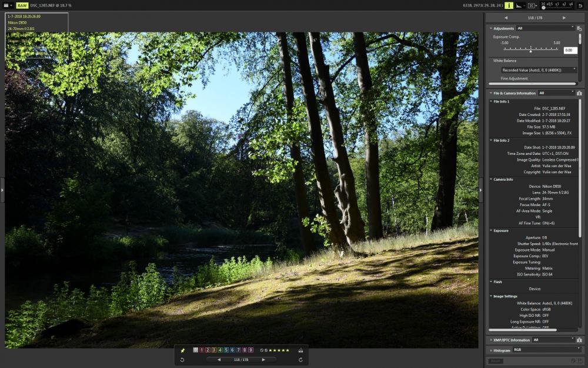Image resolution: width=588 pixels, height=368 pixels.
Task: Collapse the Exposure group
Action: coord(491,231)
